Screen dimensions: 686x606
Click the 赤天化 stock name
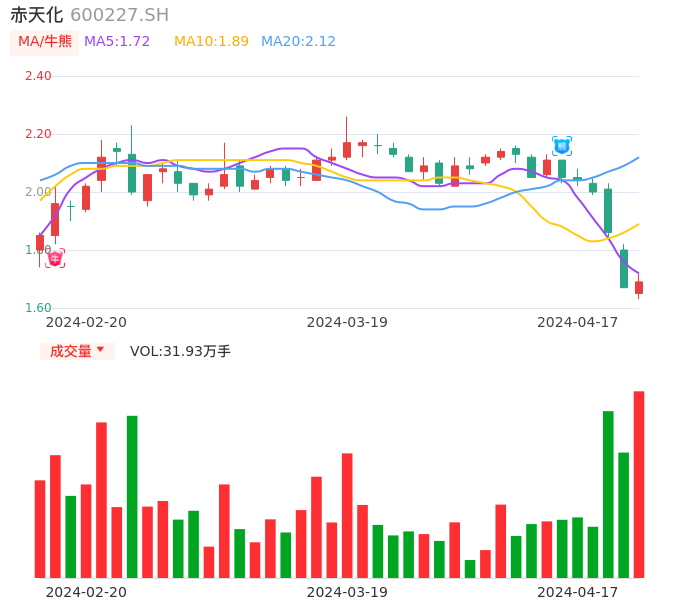click(x=36, y=15)
